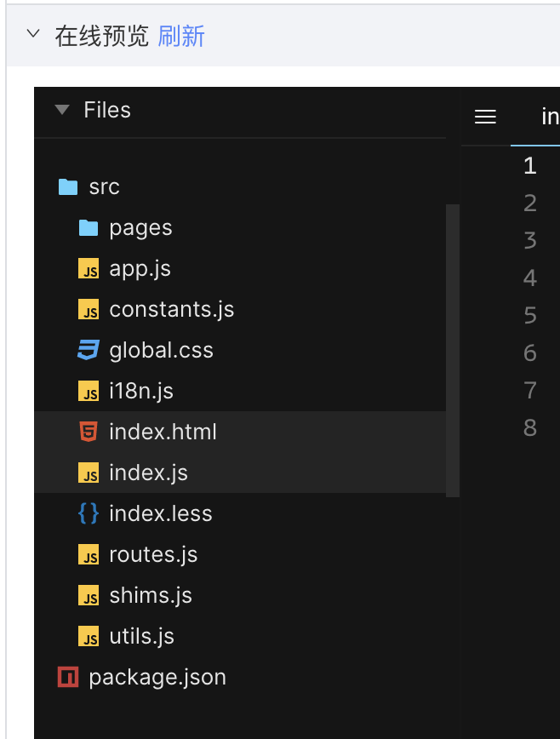Screen dimensions: 560x739
Task: Collapse the Files panel triangle
Action: tap(62, 110)
